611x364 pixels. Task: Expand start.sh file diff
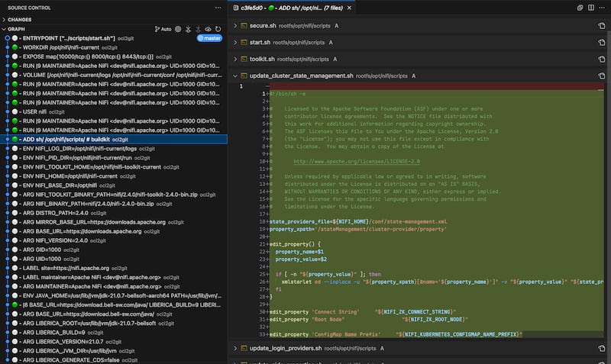235,43
